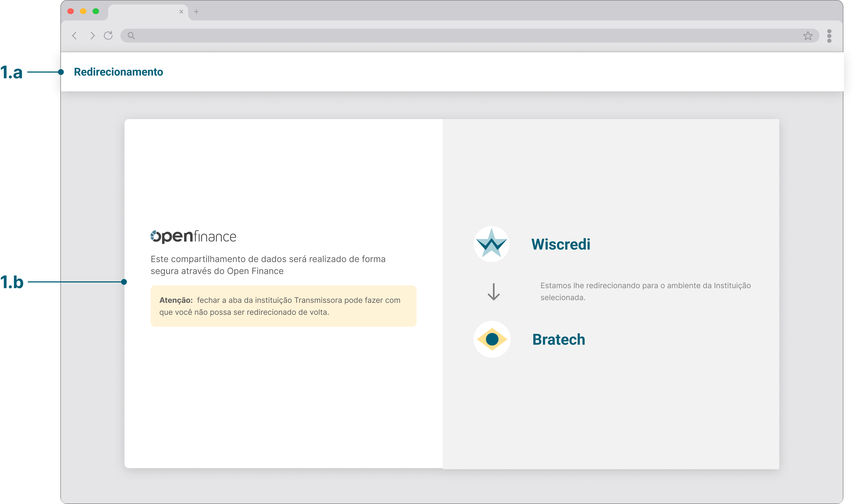Select the active browser tab

[148, 12]
